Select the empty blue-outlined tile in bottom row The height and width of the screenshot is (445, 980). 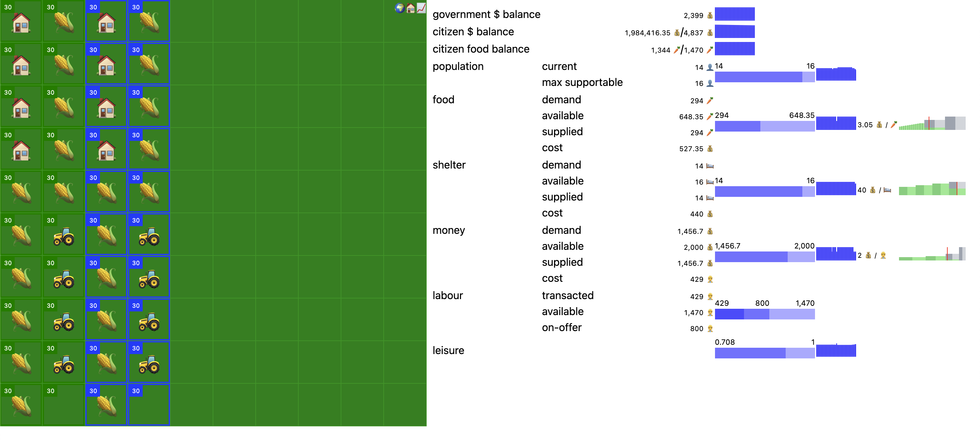[x=149, y=405]
